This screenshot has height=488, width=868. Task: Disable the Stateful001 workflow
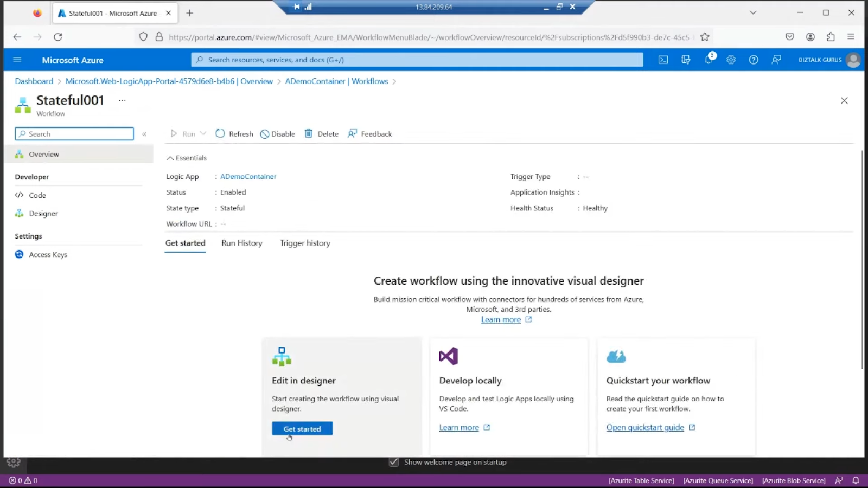pos(277,133)
